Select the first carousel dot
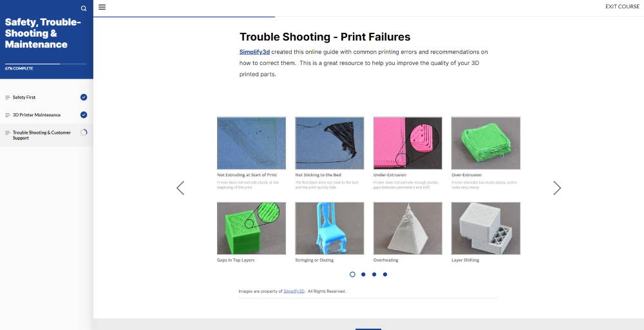The width and height of the screenshot is (644, 330). 352,275
